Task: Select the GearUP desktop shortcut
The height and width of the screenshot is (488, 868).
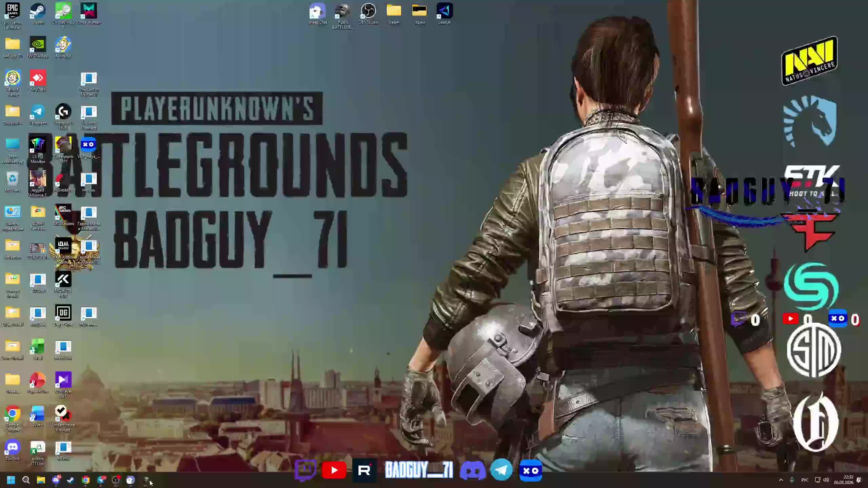Action: point(445,11)
